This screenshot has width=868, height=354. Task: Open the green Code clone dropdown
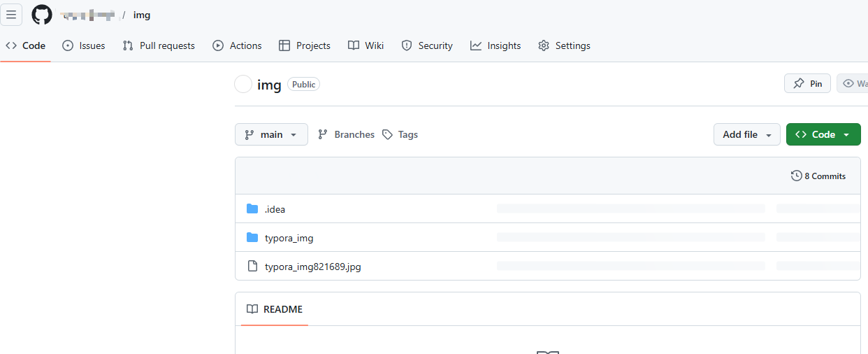823,134
